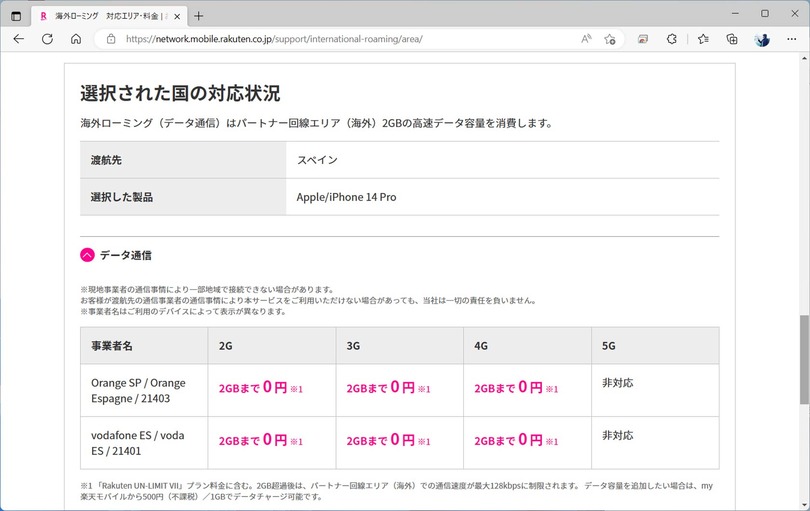Click the 渡航先 row label
The width and height of the screenshot is (810, 511).
tap(183, 160)
